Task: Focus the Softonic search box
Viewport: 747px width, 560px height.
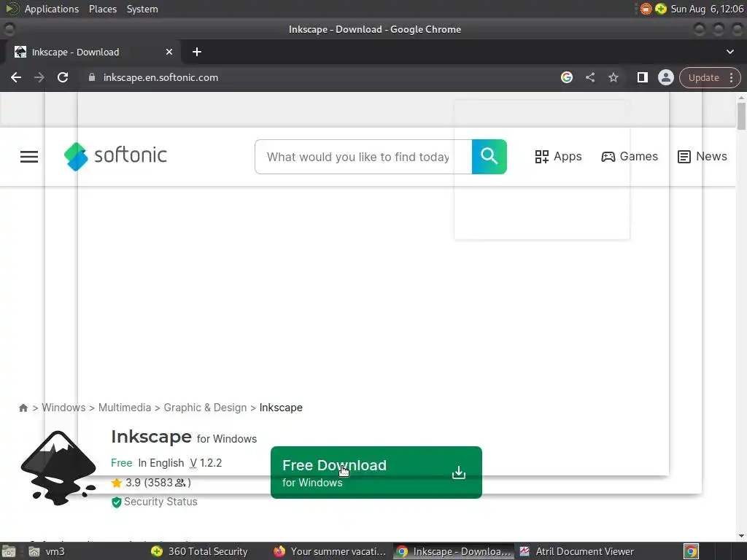Action: point(363,157)
